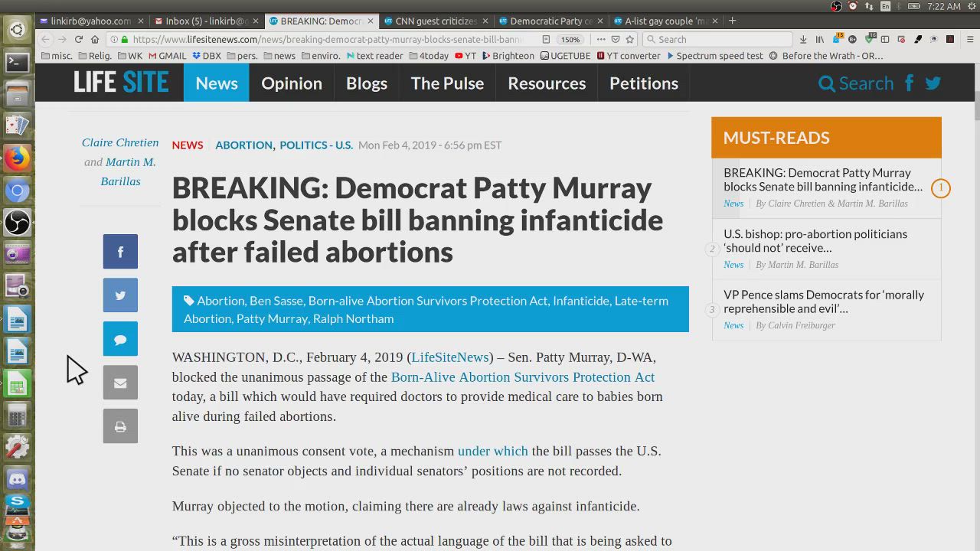Open Born-Alive Abortion Survivors Protection Act link
The image size is (980, 551).
(522, 377)
